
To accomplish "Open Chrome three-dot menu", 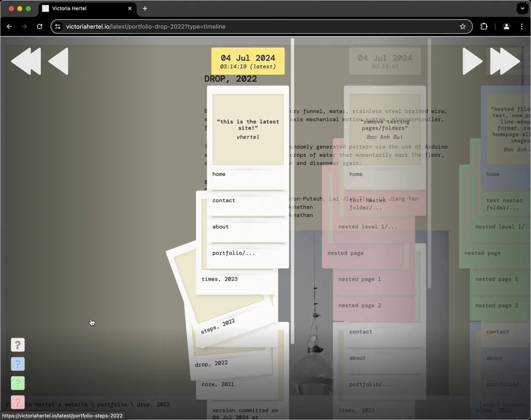I will [522, 27].
